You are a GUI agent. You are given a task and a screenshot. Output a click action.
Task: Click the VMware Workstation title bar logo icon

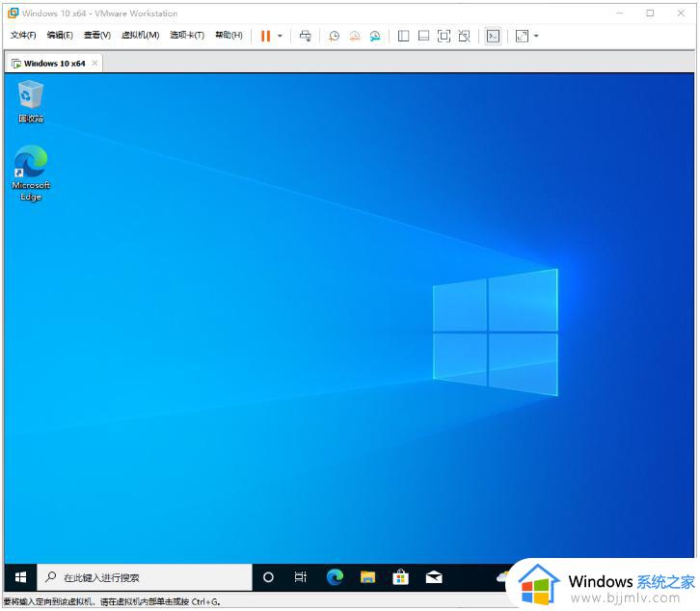(13, 13)
